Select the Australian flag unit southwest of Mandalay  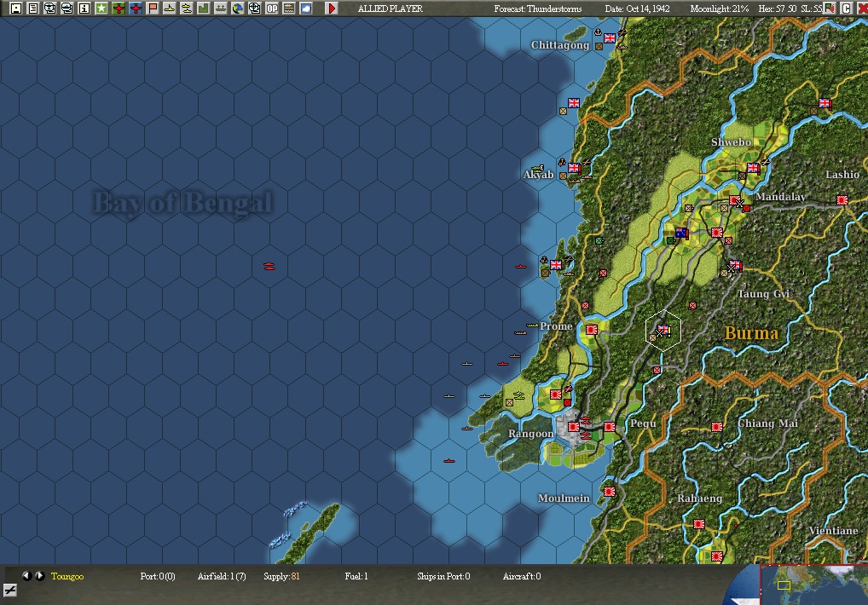click(x=681, y=233)
